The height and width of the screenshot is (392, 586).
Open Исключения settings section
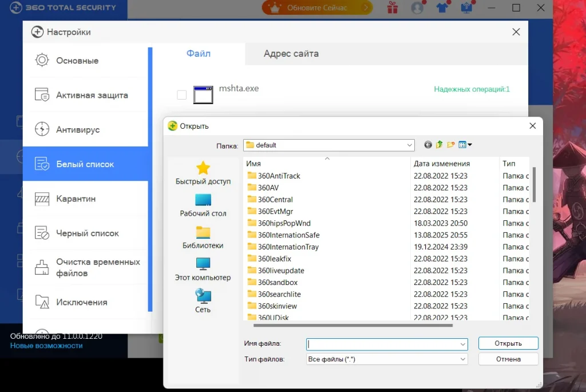click(x=86, y=302)
